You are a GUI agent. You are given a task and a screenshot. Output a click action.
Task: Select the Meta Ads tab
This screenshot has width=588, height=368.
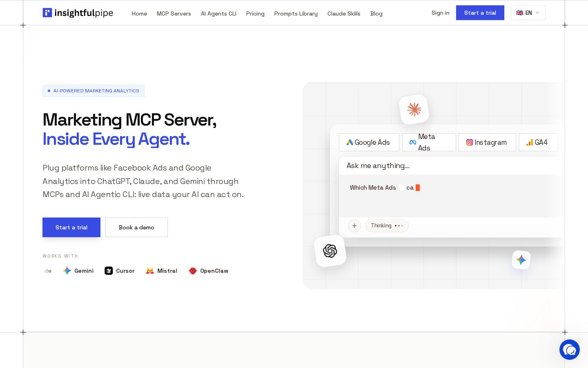coord(429,142)
